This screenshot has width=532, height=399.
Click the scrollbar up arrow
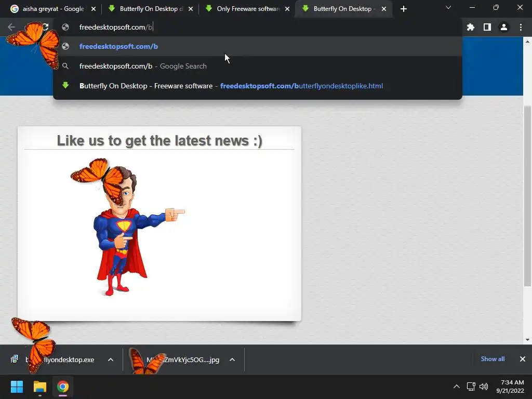tap(527, 42)
